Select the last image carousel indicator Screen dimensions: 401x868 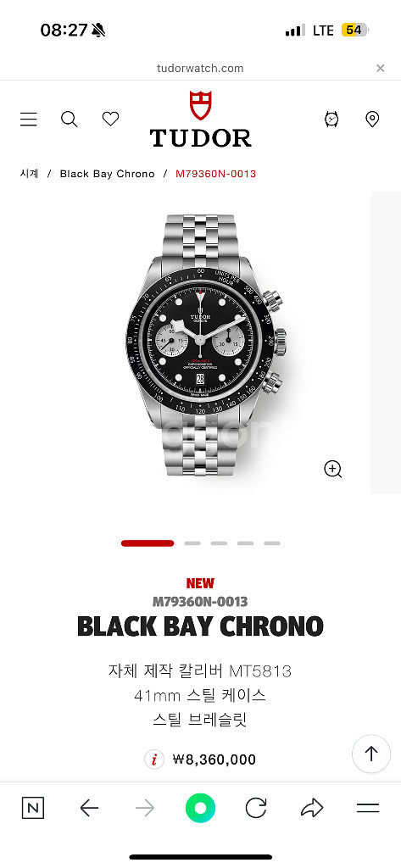tap(272, 543)
